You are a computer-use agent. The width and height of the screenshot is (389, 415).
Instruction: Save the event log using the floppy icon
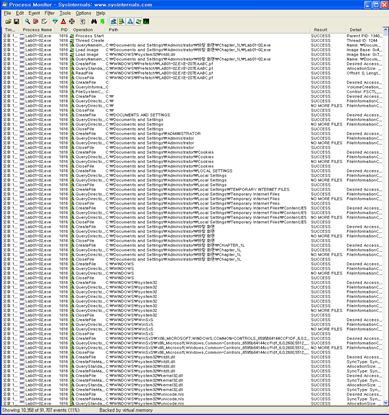[16, 22]
